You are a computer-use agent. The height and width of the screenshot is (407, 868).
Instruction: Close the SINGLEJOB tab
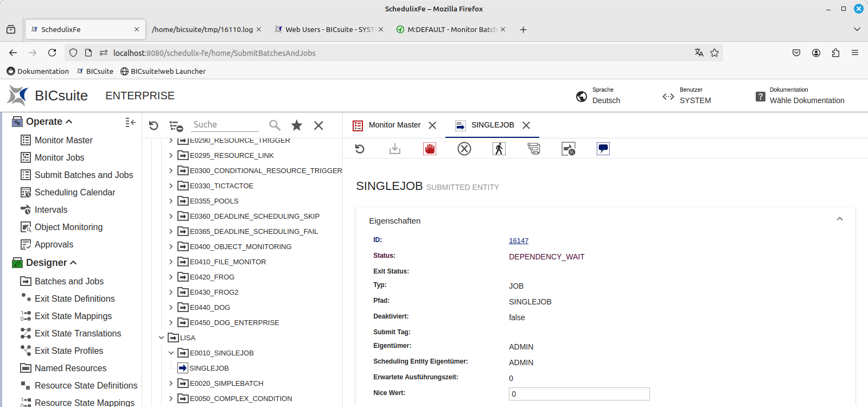(x=526, y=125)
